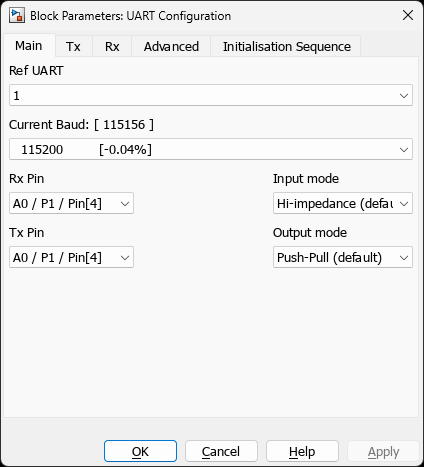
Task: Click the Current Baud [ 115156 ] label
Action: point(81,125)
